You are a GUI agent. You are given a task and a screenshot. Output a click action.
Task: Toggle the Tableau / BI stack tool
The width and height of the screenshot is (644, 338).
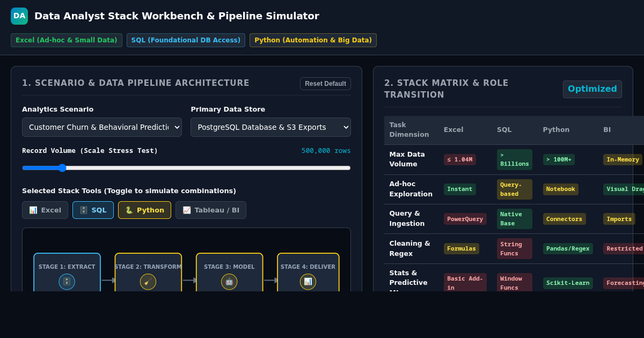pyautogui.click(x=211, y=210)
